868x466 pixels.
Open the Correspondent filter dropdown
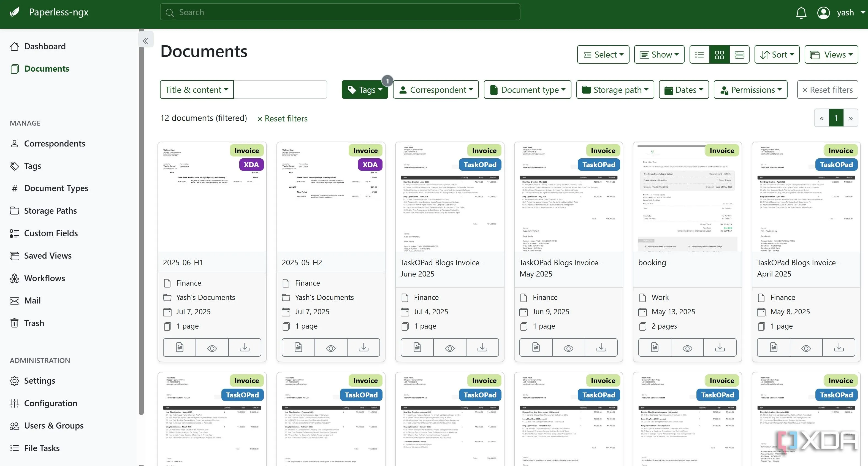pyautogui.click(x=435, y=89)
